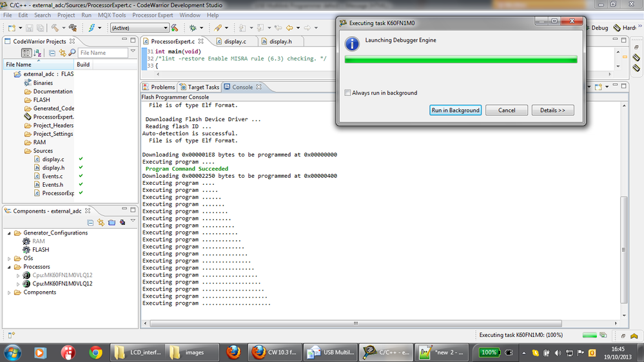This screenshot has height=362, width=644.
Task: Select the FLASH generator configuration
Action: click(x=40, y=250)
